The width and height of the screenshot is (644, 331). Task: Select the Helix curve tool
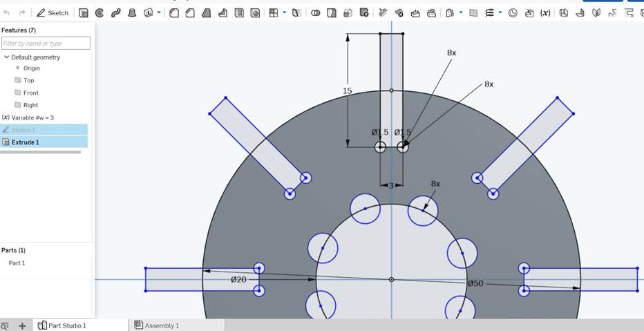[x=490, y=12]
